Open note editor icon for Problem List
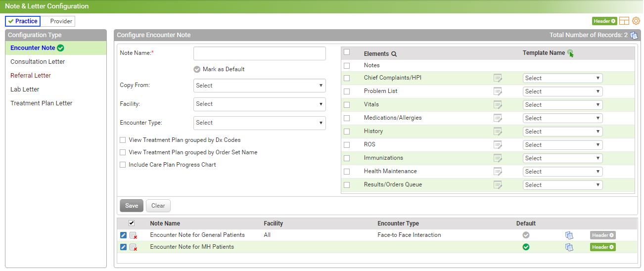The height and width of the screenshot is (271, 644). pyautogui.click(x=498, y=91)
